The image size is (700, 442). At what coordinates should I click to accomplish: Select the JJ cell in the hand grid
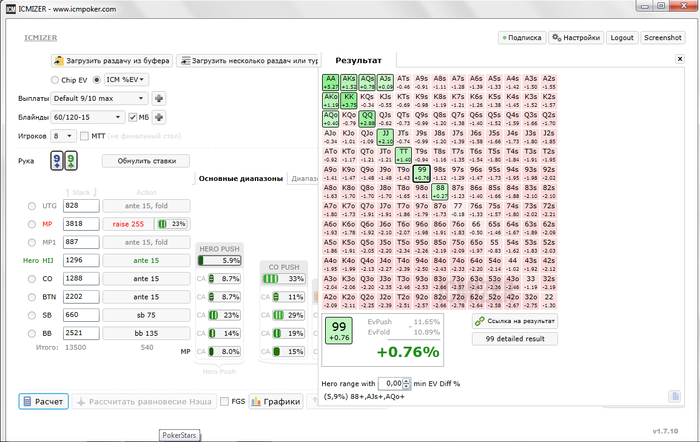point(385,137)
